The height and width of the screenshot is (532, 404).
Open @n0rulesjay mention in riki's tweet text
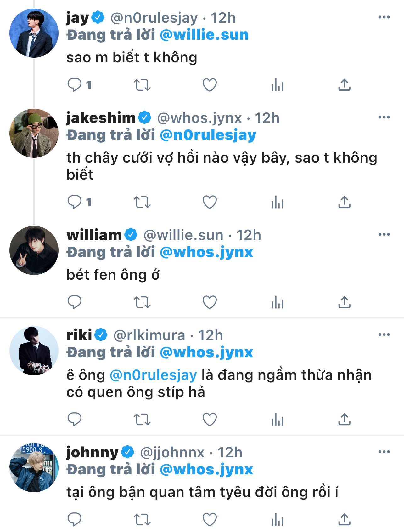[x=153, y=375]
